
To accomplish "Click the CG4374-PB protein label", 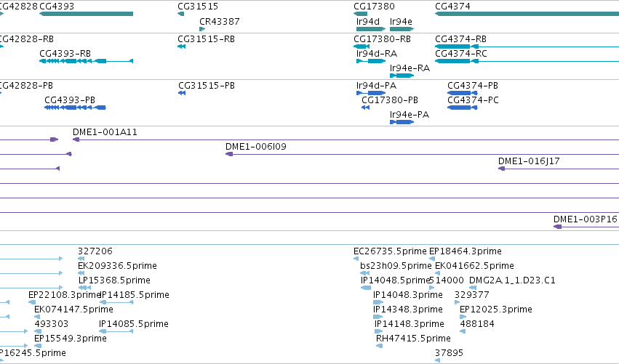I will [x=473, y=86].
